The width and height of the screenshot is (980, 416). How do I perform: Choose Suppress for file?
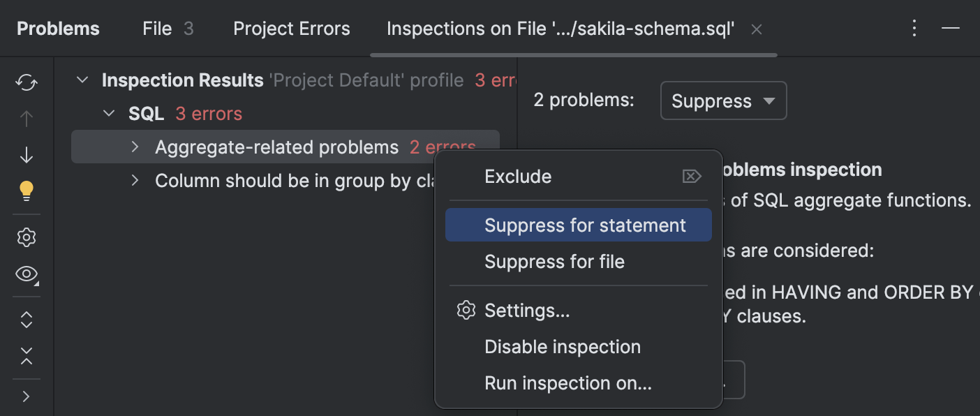click(554, 261)
